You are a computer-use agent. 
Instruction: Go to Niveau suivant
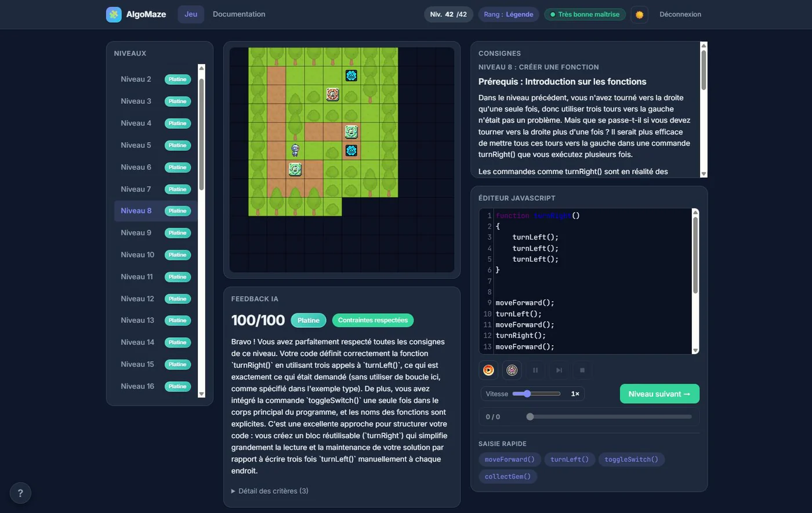pyautogui.click(x=659, y=393)
